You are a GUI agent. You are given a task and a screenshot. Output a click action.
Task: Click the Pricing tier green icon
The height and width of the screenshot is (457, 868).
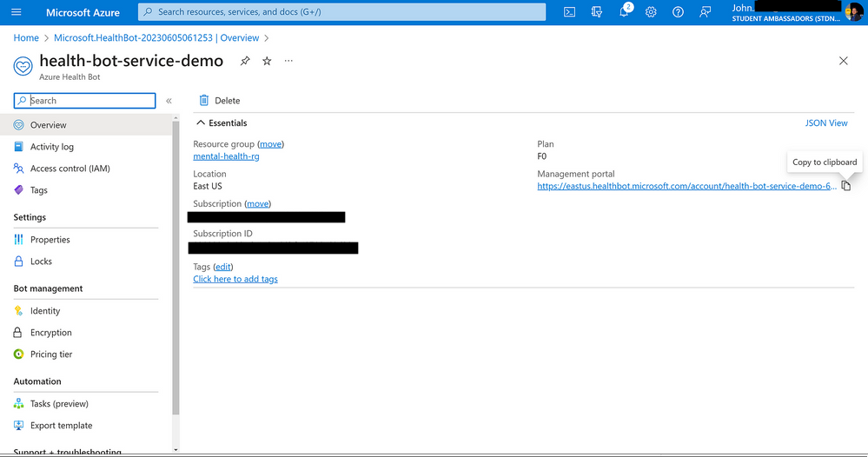coord(18,354)
